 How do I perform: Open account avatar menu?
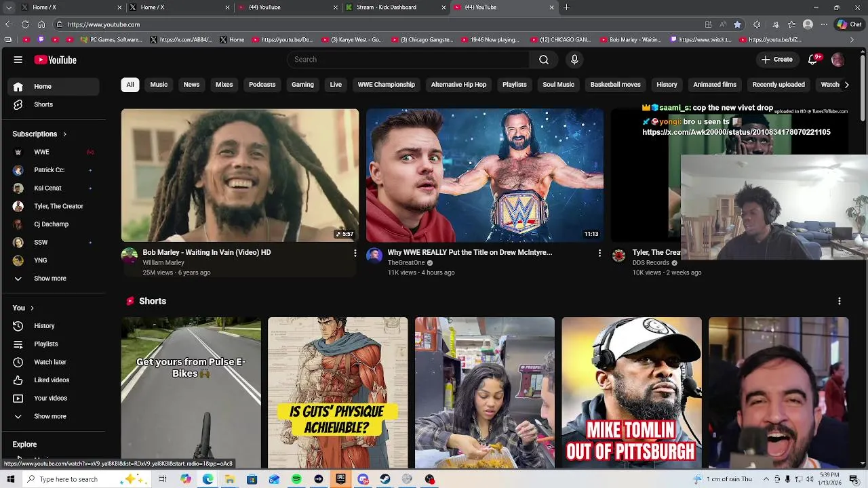pos(837,60)
